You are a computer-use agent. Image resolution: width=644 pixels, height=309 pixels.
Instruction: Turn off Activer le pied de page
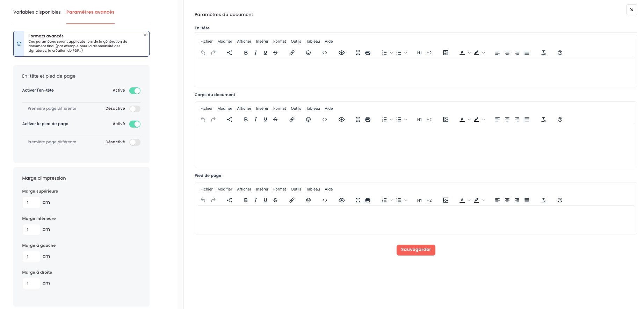tap(135, 124)
